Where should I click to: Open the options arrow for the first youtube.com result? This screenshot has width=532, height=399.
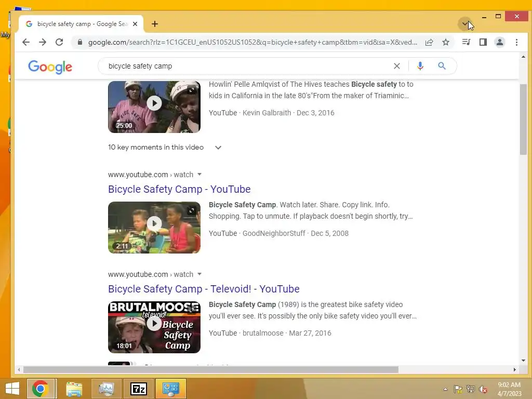199,175
